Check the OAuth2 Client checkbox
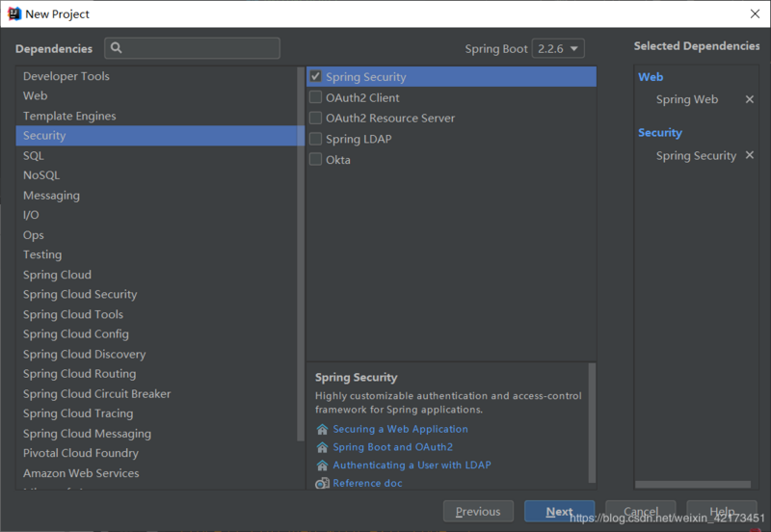 click(x=316, y=97)
